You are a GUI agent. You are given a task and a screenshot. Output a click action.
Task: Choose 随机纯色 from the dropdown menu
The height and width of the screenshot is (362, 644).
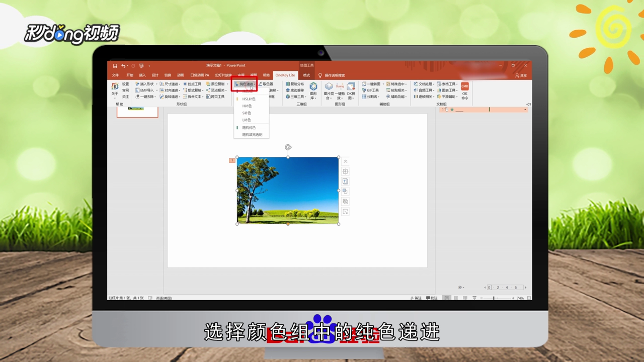pyautogui.click(x=249, y=128)
